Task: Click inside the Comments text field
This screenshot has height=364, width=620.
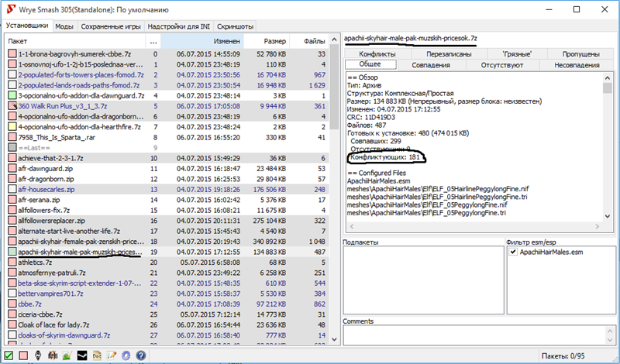Action: pyautogui.click(x=474, y=335)
